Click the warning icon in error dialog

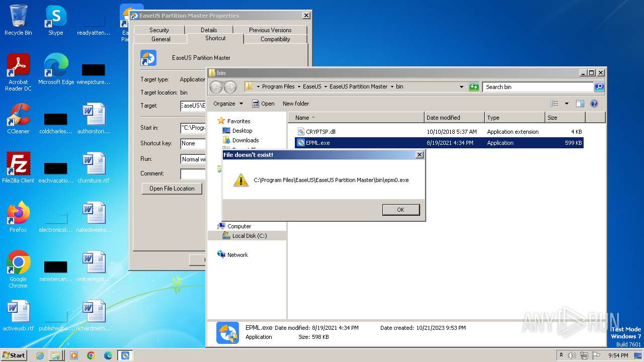pyautogui.click(x=241, y=180)
